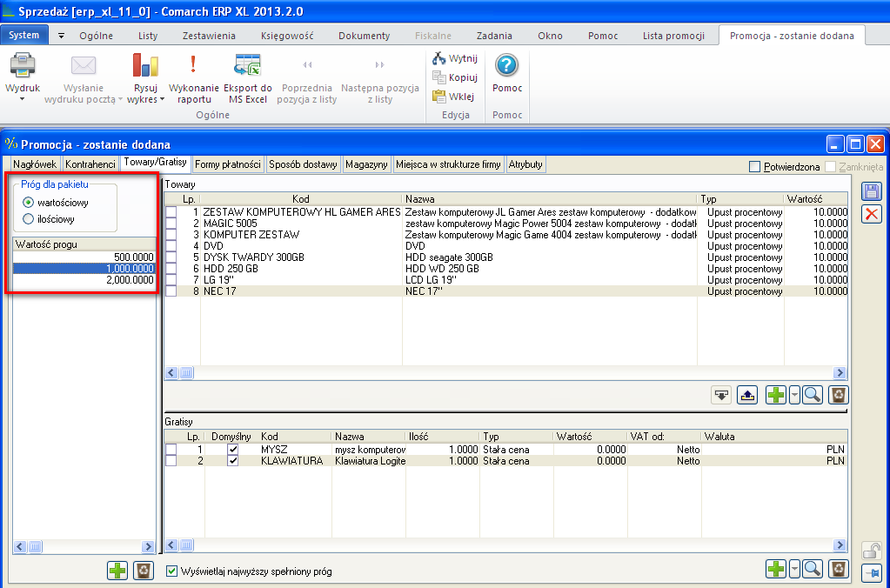The image size is (890, 588).
Task: Tick the row checkbox for DVD
Action: pyautogui.click(x=171, y=246)
